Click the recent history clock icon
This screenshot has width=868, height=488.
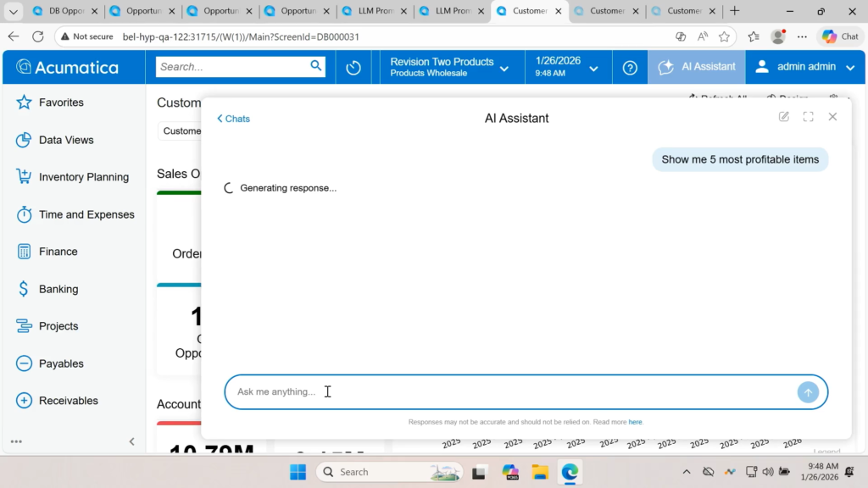point(353,68)
